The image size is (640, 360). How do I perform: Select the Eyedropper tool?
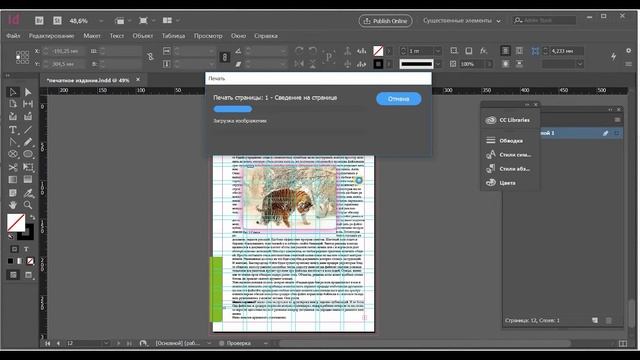pyautogui.click(x=28, y=193)
